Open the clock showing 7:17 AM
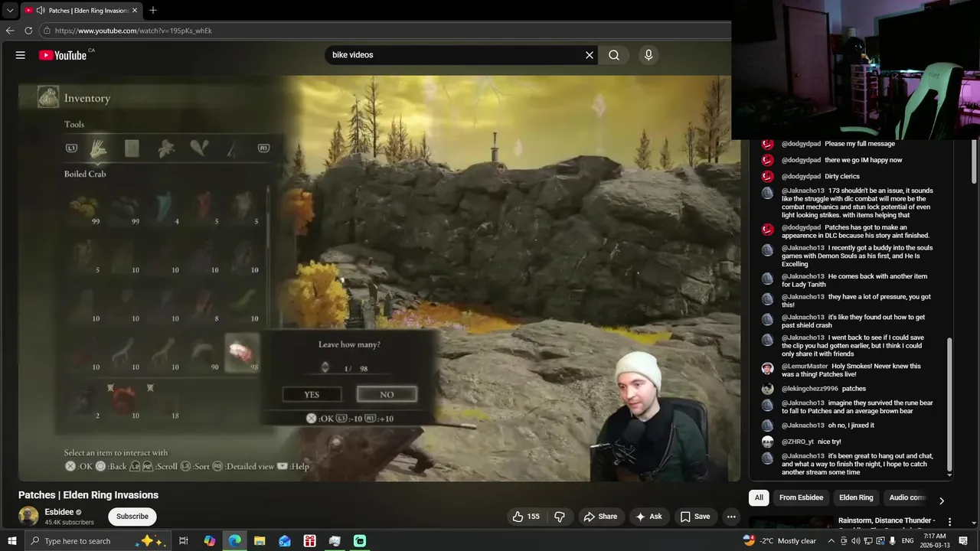This screenshot has width=980, height=551. [934, 541]
